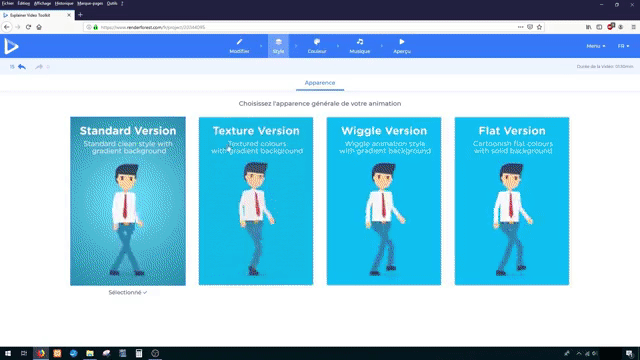The image size is (640, 360).
Task: Expand the Menu dropdown
Action: point(596,46)
